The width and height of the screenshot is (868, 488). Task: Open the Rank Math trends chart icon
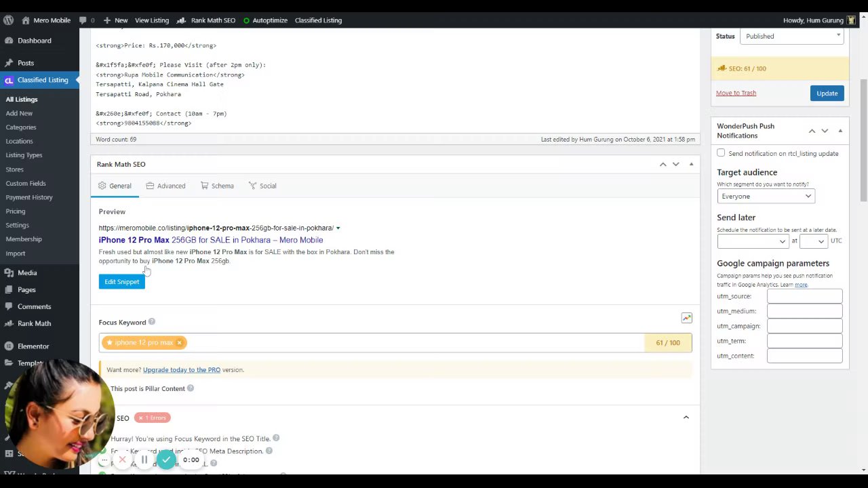point(686,318)
